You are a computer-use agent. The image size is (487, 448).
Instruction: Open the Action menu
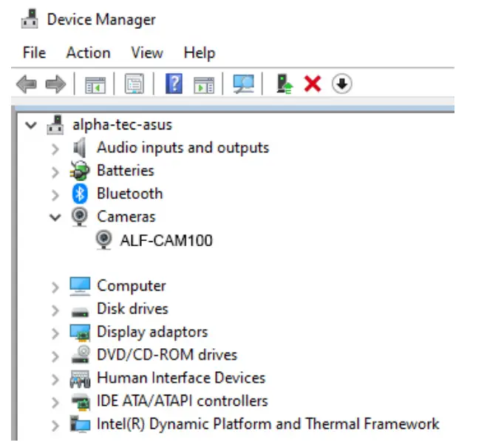point(89,52)
